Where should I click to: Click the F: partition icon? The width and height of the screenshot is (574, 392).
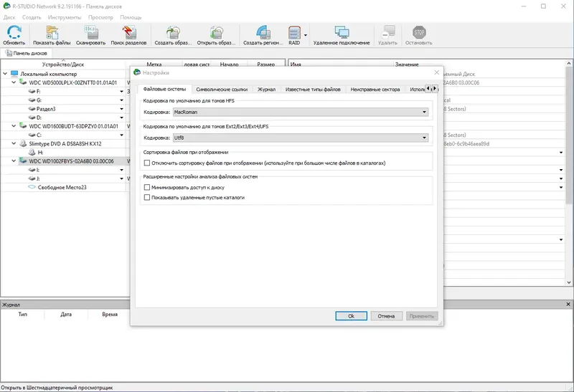coord(32,91)
